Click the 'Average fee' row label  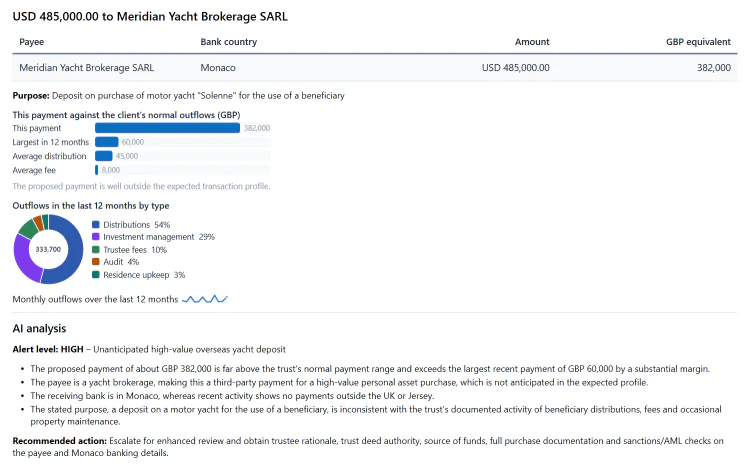[x=34, y=170]
